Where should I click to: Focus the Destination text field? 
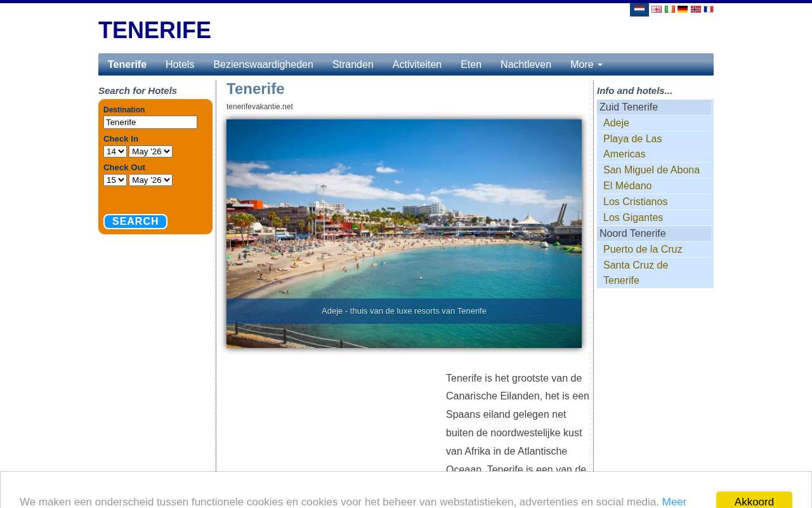(x=150, y=122)
